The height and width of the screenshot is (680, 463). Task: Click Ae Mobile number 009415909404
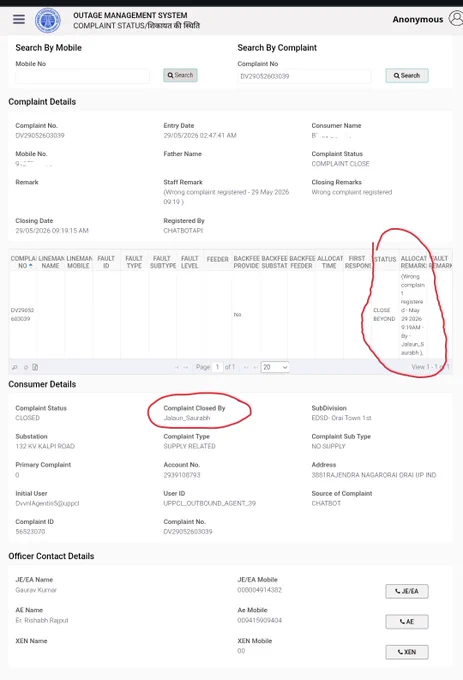(x=259, y=620)
